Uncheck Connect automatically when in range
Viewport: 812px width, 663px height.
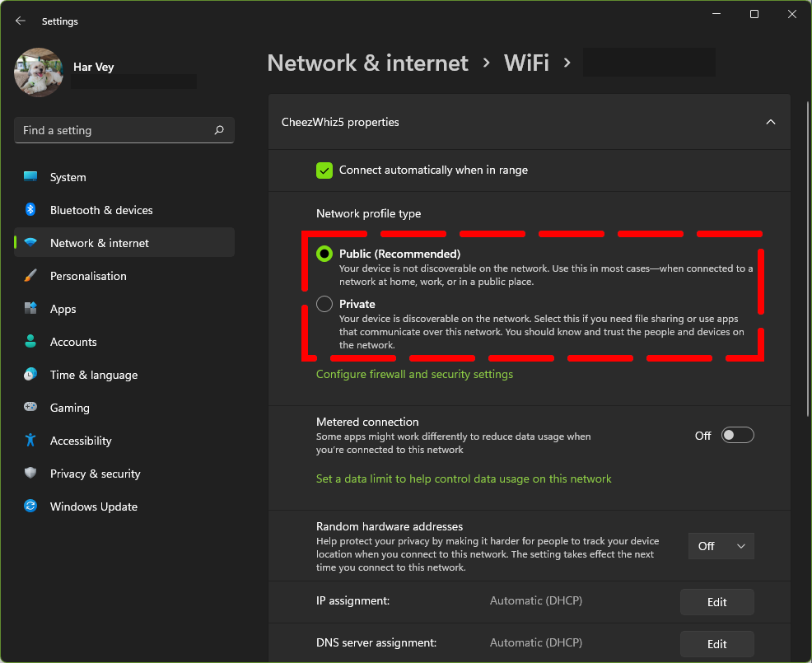(324, 170)
